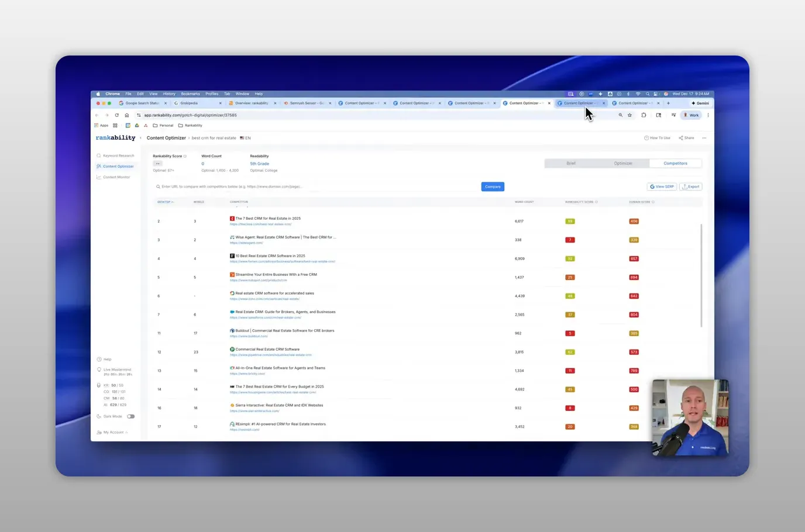Viewport: 805px width, 532px height.
Task: Click the green rankability score 59 badge
Action: pyautogui.click(x=570, y=221)
